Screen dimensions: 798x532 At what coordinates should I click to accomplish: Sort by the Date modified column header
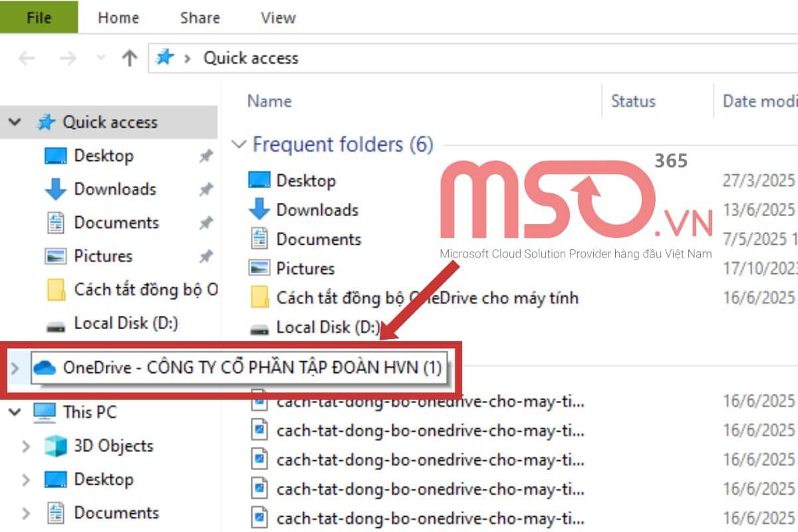[760, 101]
